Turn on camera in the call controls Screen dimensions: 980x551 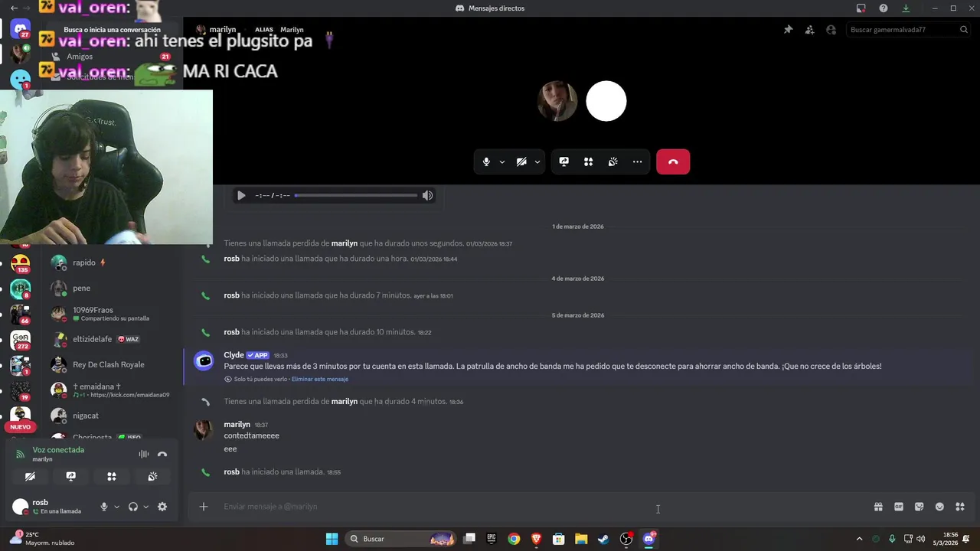click(521, 162)
